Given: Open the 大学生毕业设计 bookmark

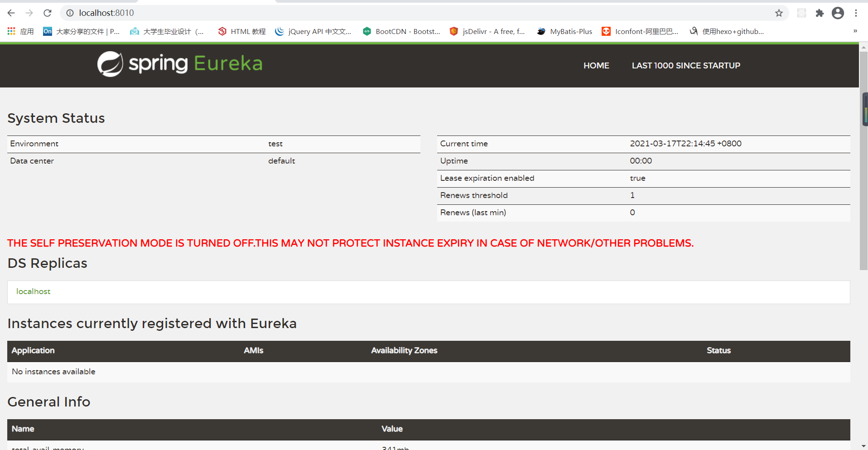Looking at the screenshot, I should 167,31.
